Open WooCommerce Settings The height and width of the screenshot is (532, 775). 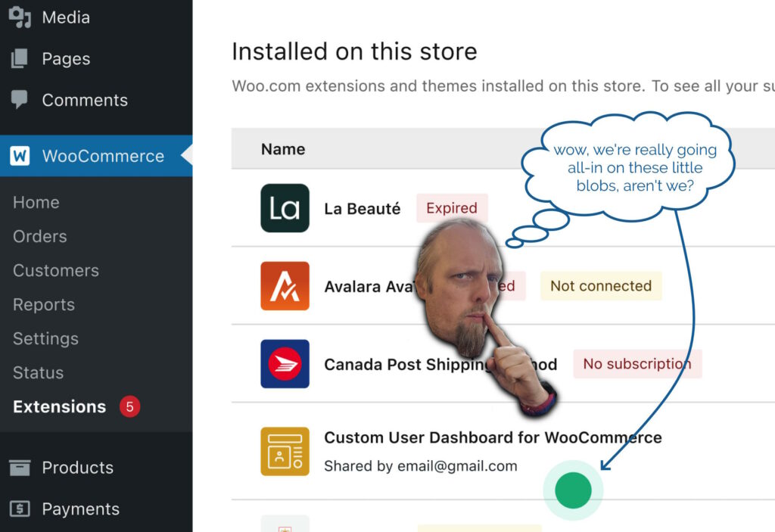coord(45,338)
